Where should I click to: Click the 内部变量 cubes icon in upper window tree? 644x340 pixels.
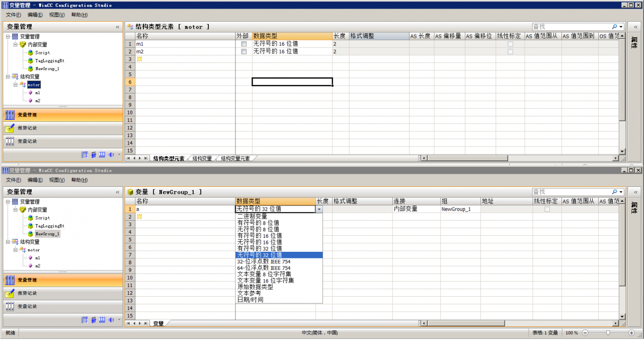coord(23,44)
